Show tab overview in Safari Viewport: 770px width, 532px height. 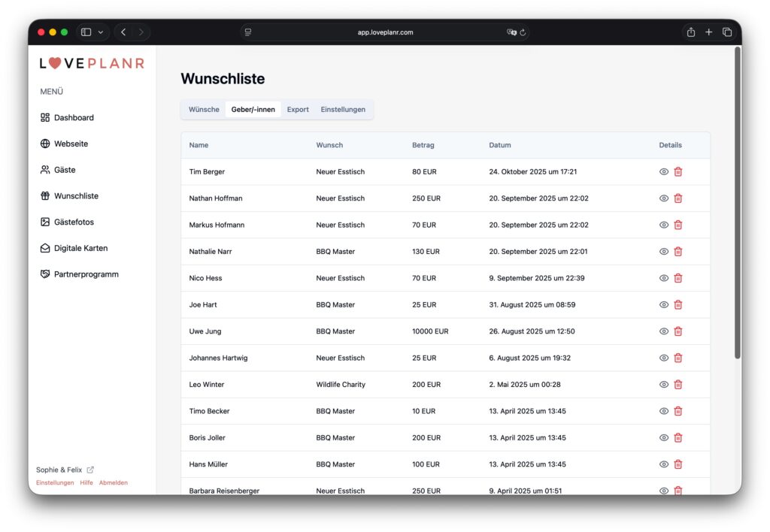(x=727, y=32)
